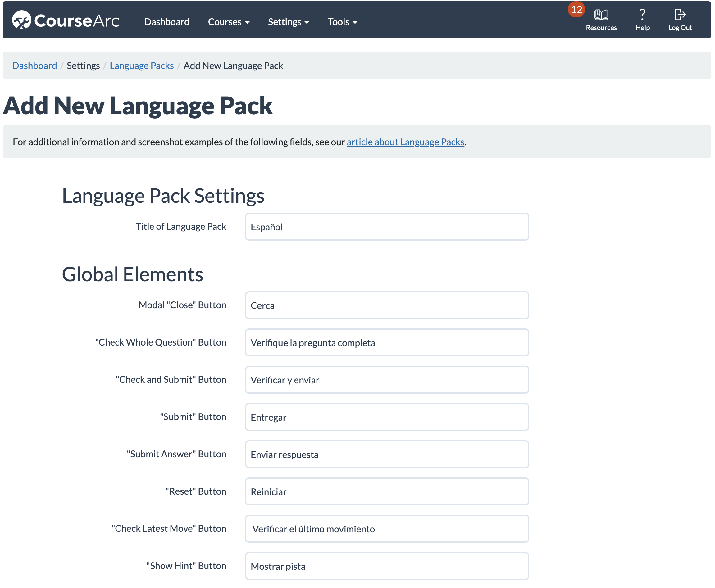The width and height of the screenshot is (715, 588).
Task: Go to Dashboard in navigation bar
Action: 167,22
